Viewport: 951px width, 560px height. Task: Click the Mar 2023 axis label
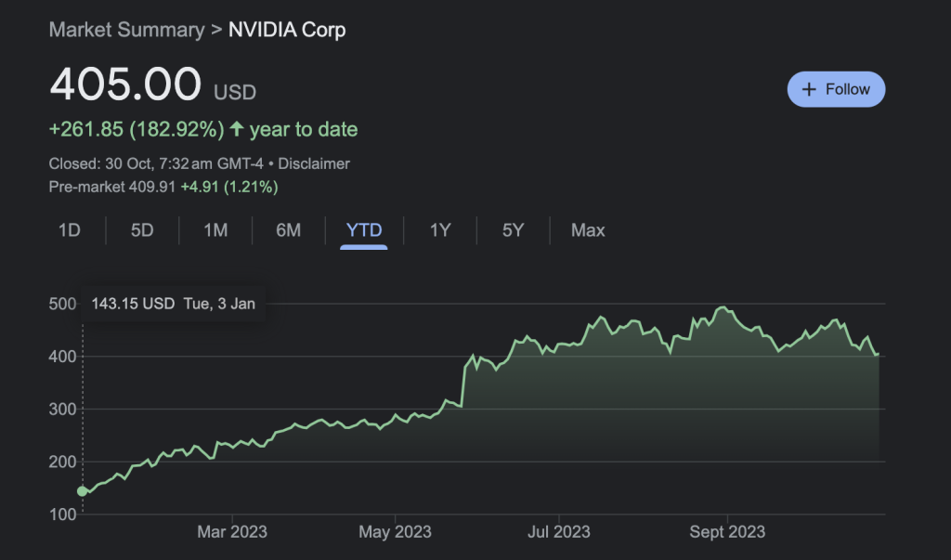pyautogui.click(x=231, y=532)
